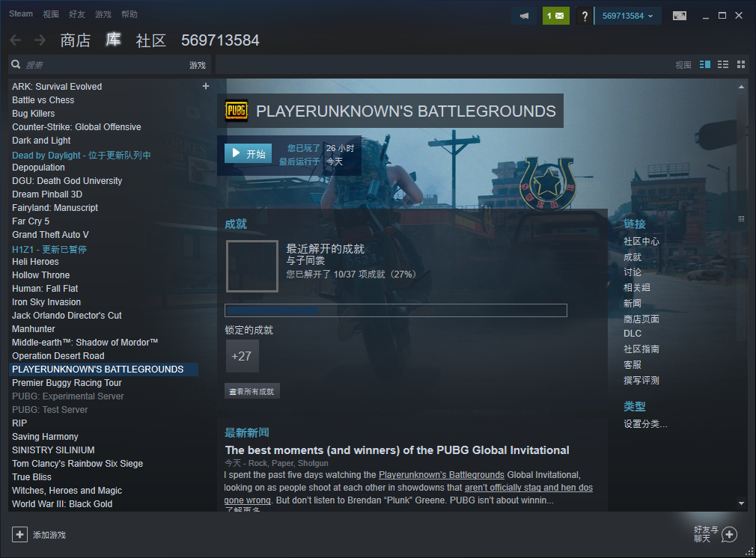Open the 社区指南 link
This screenshot has width=756, height=558.
pos(641,349)
